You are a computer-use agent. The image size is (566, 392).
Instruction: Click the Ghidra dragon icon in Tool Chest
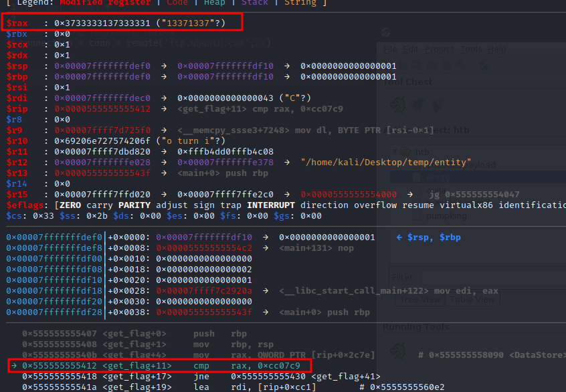coord(396,104)
